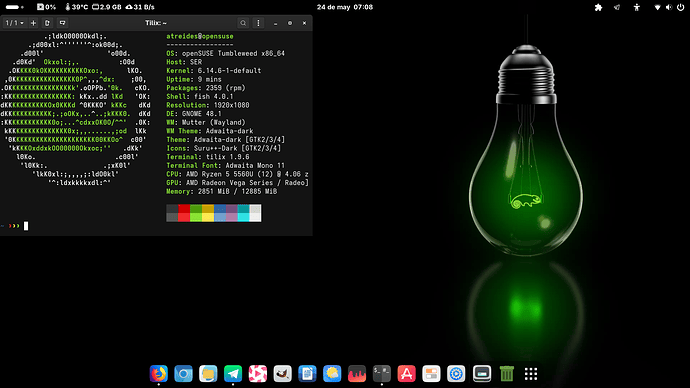The image size is (690, 388).
Task: Launch GIMP from the dock
Action: click(283, 374)
